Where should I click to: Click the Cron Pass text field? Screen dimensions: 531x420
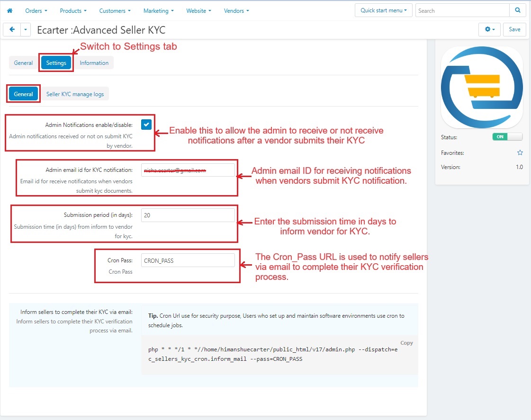tap(188, 260)
